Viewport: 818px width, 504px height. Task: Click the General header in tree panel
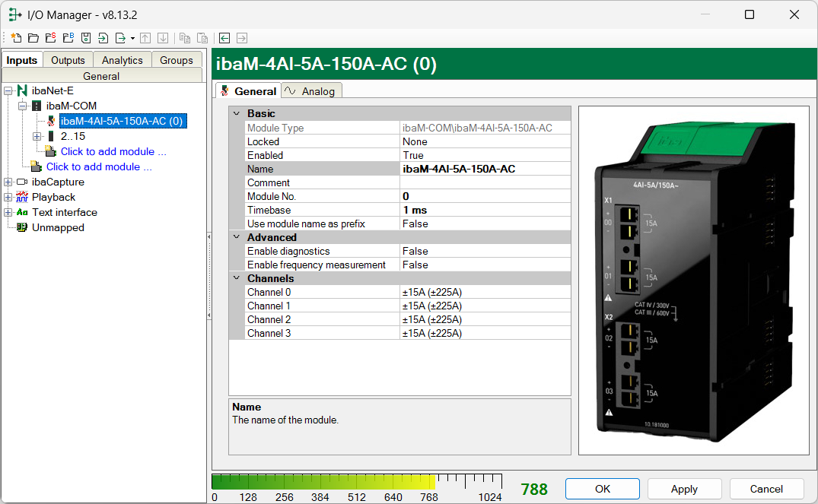click(x=102, y=76)
